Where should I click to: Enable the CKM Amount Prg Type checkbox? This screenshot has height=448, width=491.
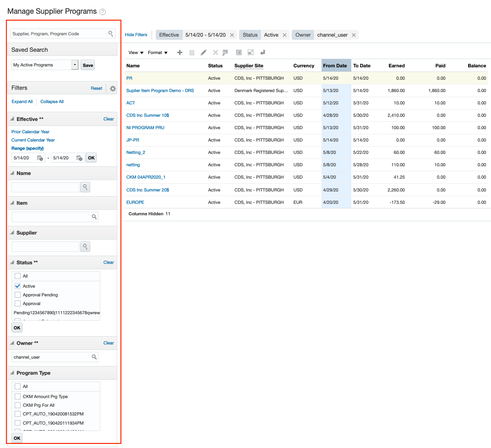18,396
